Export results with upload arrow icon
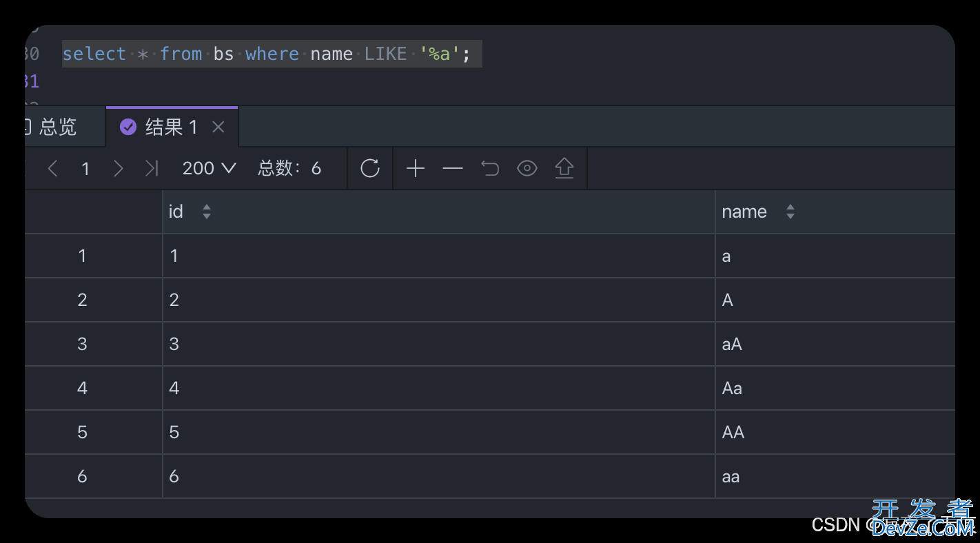 (x=564, y=168)
